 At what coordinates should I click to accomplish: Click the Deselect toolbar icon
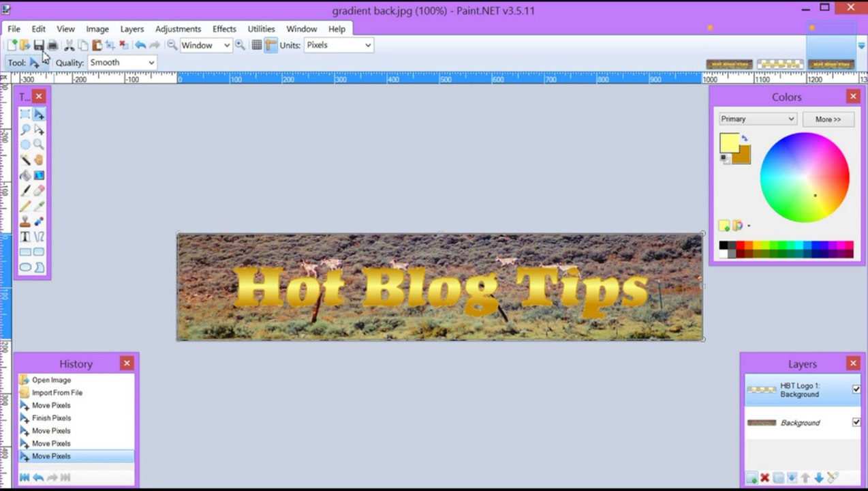[123, 45]
